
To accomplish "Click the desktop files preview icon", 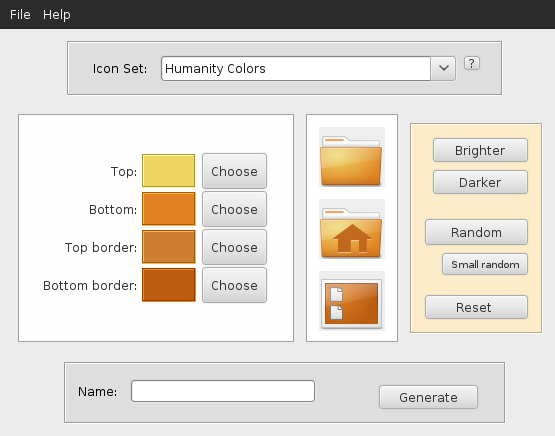I will [x=352, y=301].
